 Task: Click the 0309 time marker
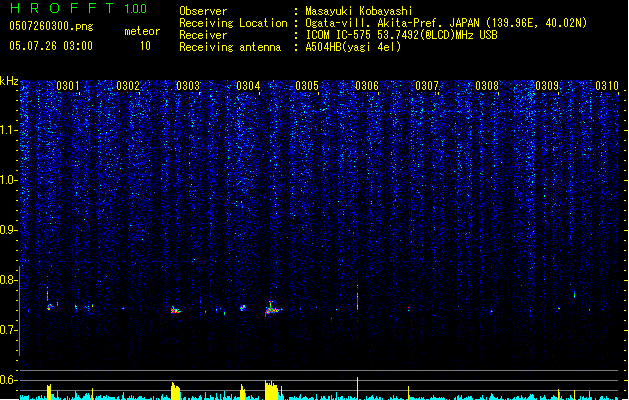[547, 86]
